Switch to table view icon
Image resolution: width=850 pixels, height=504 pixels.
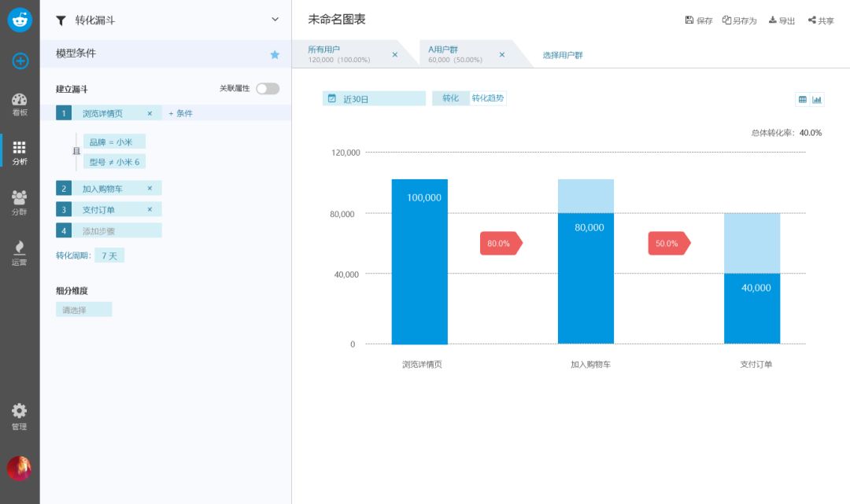click(x=802, y=100)
